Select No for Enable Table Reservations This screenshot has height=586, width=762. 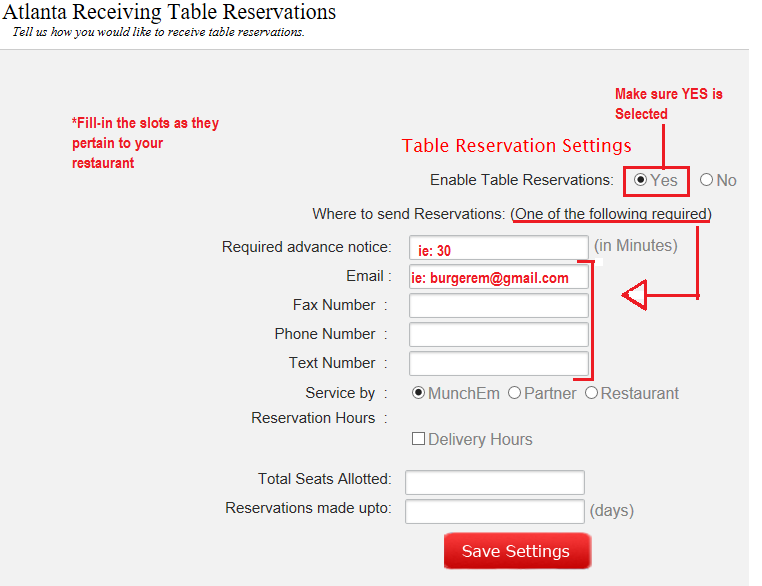coord(707,180)
